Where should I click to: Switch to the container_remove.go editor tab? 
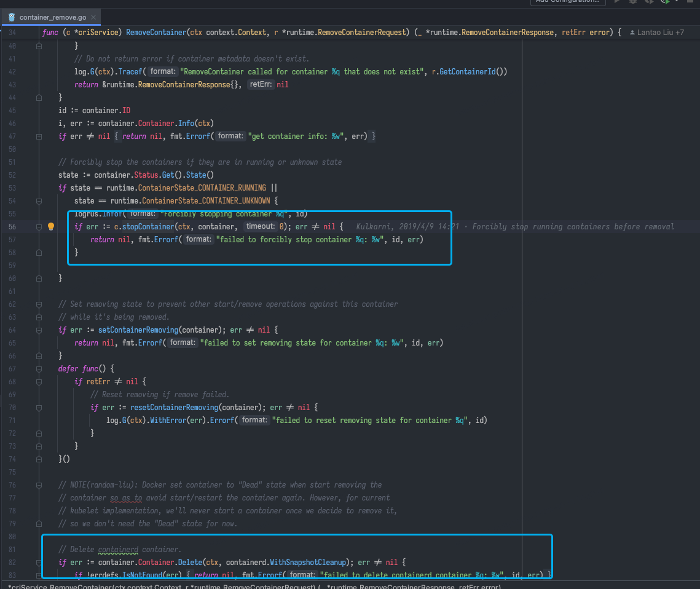click(x=53, y=17)
